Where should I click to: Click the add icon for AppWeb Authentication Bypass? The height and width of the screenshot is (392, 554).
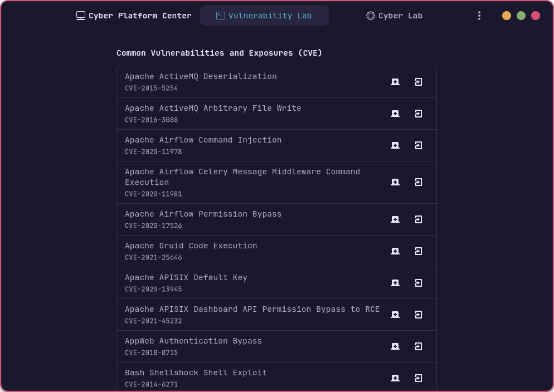[395, 346]
